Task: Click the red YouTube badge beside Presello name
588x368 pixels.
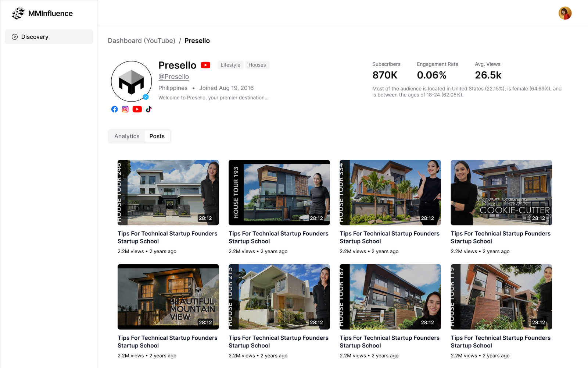Action: 205,65
